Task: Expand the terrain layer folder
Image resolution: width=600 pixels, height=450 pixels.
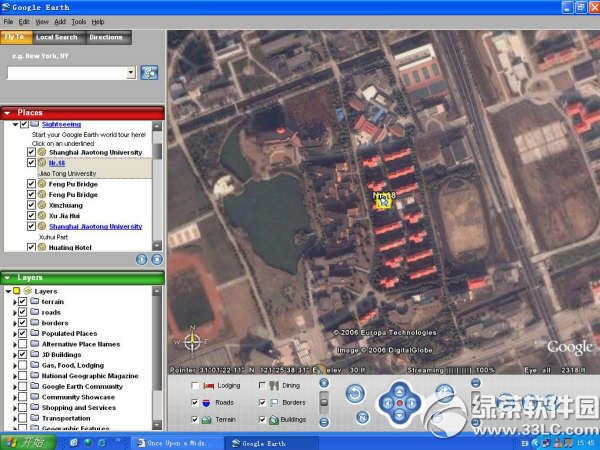Action: click(15, 302)
